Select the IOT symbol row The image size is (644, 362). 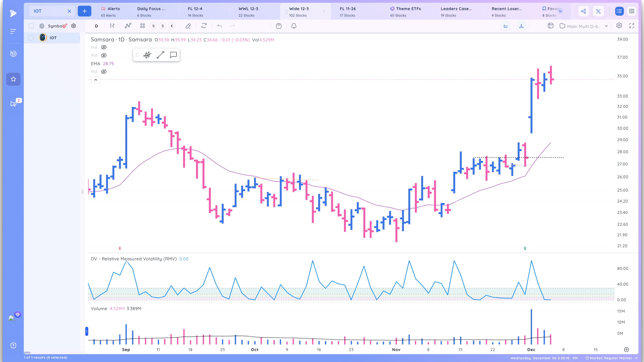click(x=52, y=38)
